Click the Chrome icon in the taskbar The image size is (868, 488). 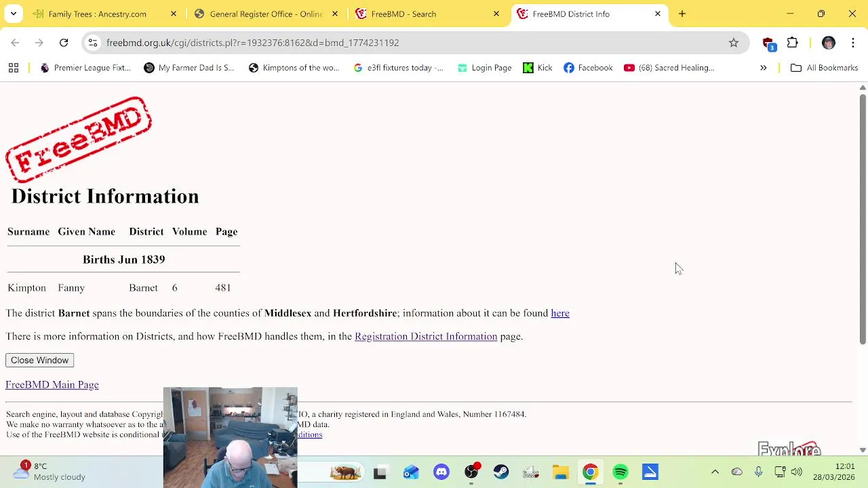[x=590, y=472]
